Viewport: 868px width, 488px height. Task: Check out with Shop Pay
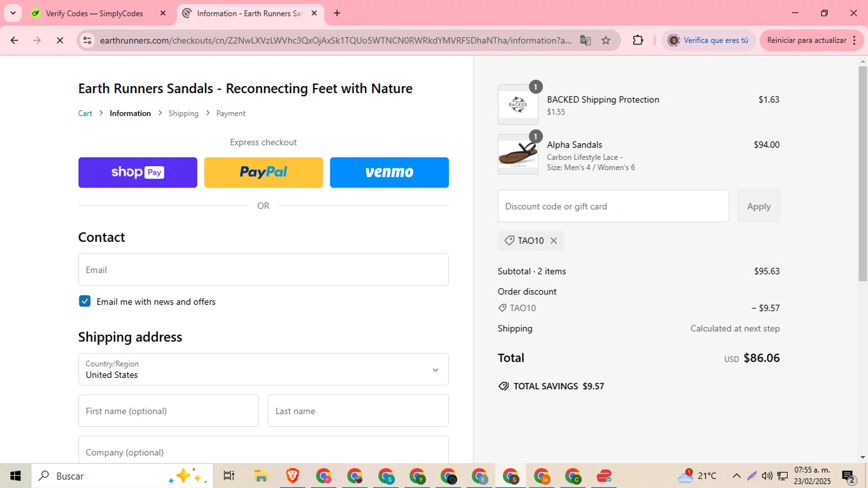point(138,173)
